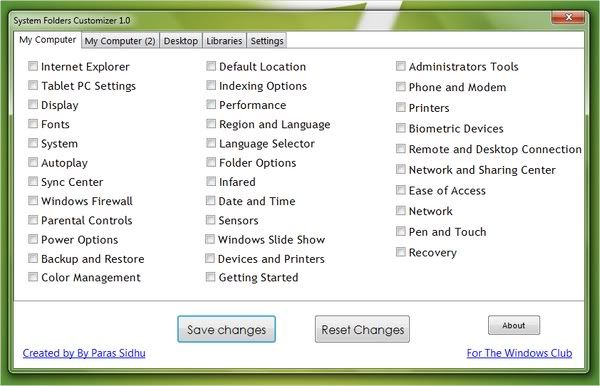Check Backup and Restore
The image size is (600, 386).
(x=33, y=258)
